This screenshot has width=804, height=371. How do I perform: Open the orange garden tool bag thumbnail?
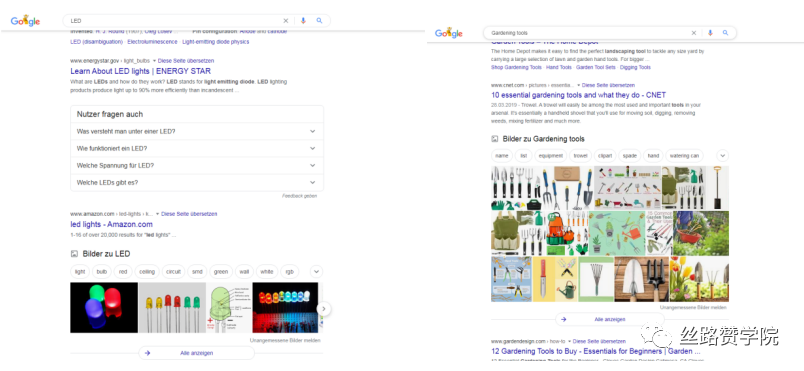(567, 233)
